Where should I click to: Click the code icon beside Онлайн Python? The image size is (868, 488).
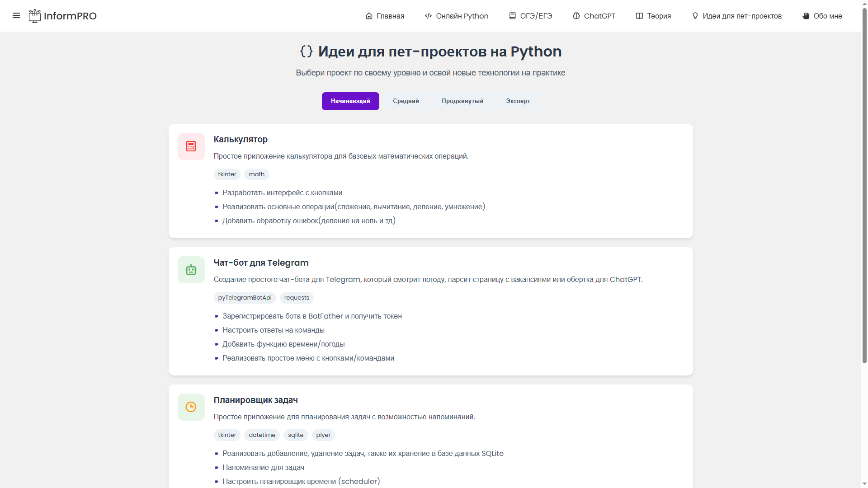coord(428,16)
